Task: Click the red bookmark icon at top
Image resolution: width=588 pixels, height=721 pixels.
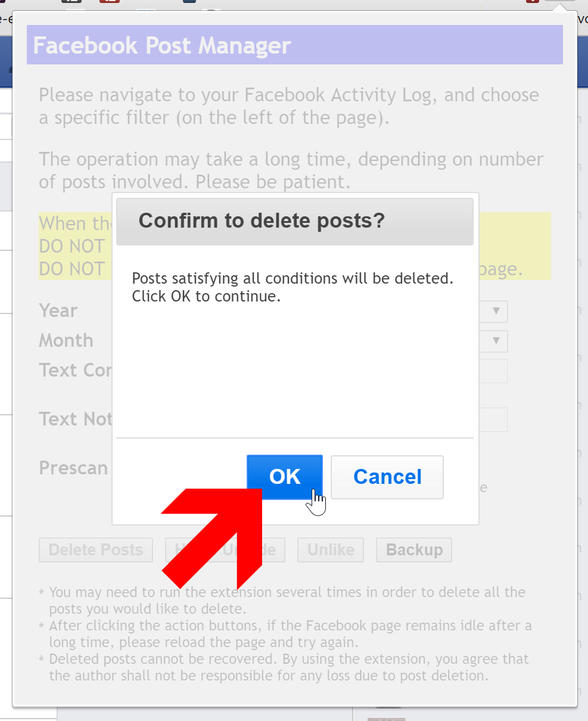Action: pyautogui.click(x=110, y=2)
